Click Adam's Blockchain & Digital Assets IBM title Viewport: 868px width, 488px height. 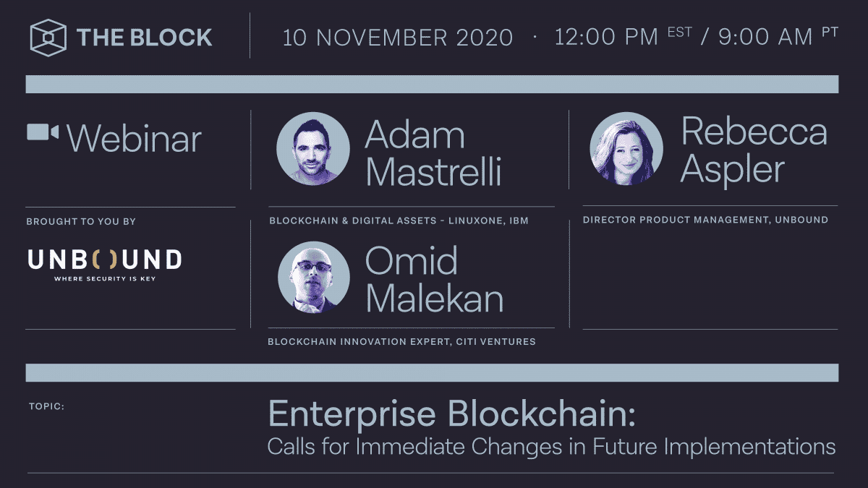pyautogui.click(x=399, y=220)
